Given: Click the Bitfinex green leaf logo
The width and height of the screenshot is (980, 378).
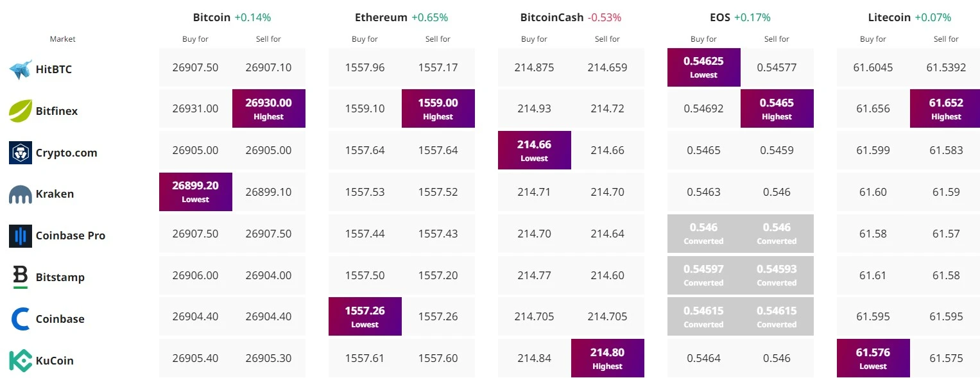Looking at the screenshot, I should coord(21,111).
